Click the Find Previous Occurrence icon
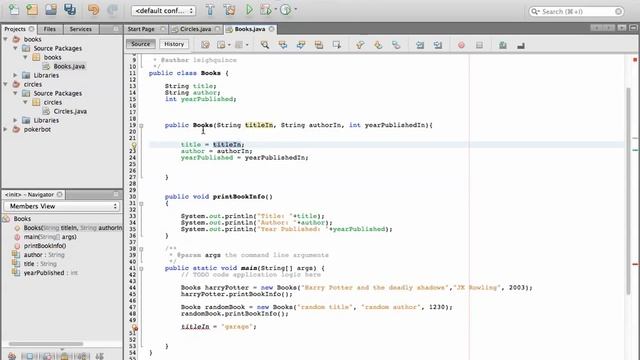640x360 pixels. point(283,45)
